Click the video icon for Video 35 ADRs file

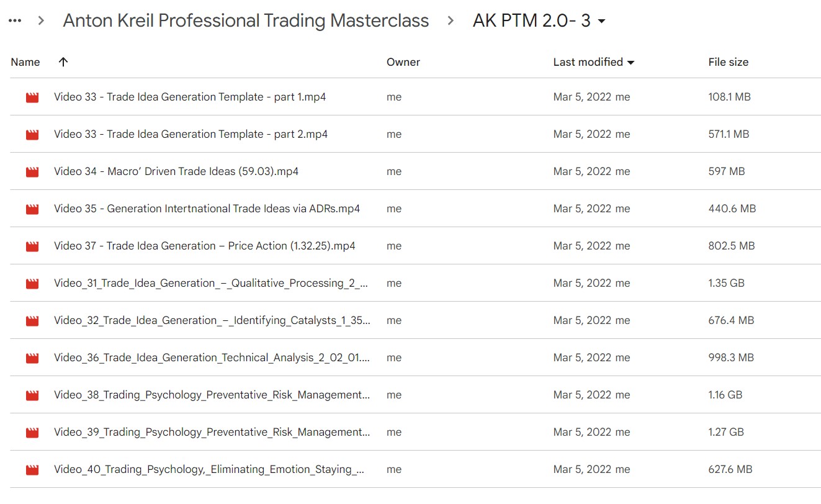[x=32, y=209]
